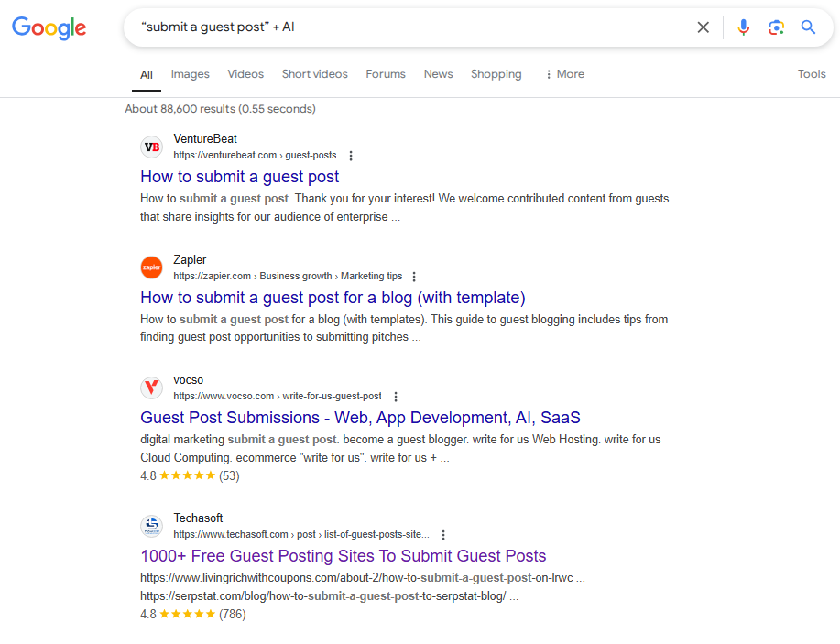Switch to the Images tab
The height and width of the screenshot is (644, 840).
(x=191, y=74)
